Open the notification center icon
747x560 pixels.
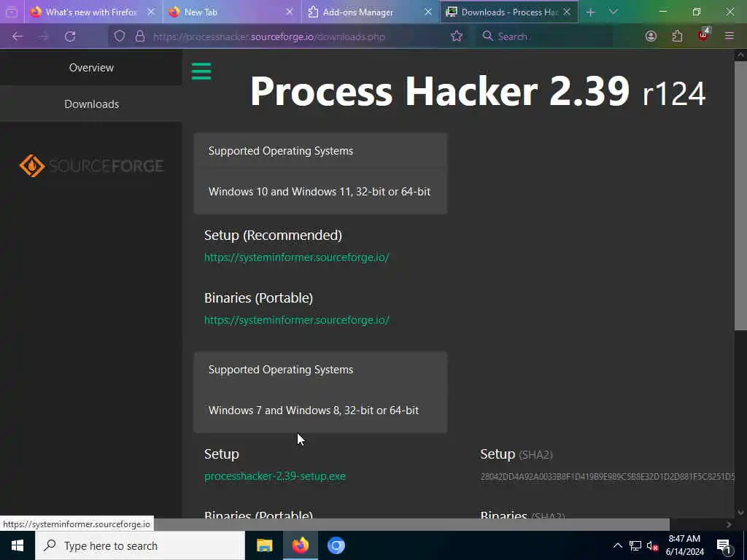point(724,545)
